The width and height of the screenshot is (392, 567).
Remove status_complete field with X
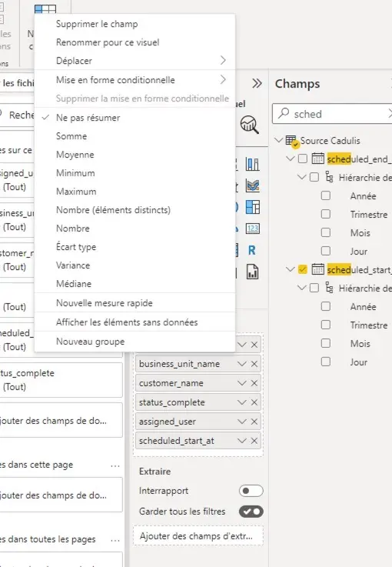(x=254, y=402)
